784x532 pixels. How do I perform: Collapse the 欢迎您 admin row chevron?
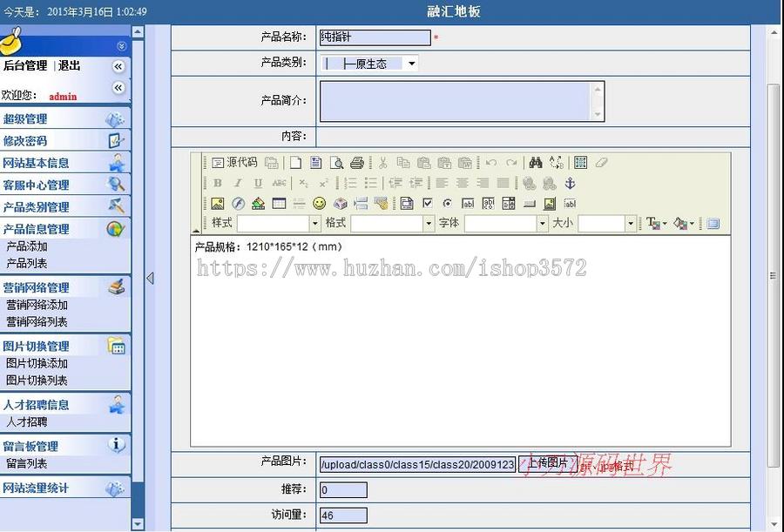118,88
